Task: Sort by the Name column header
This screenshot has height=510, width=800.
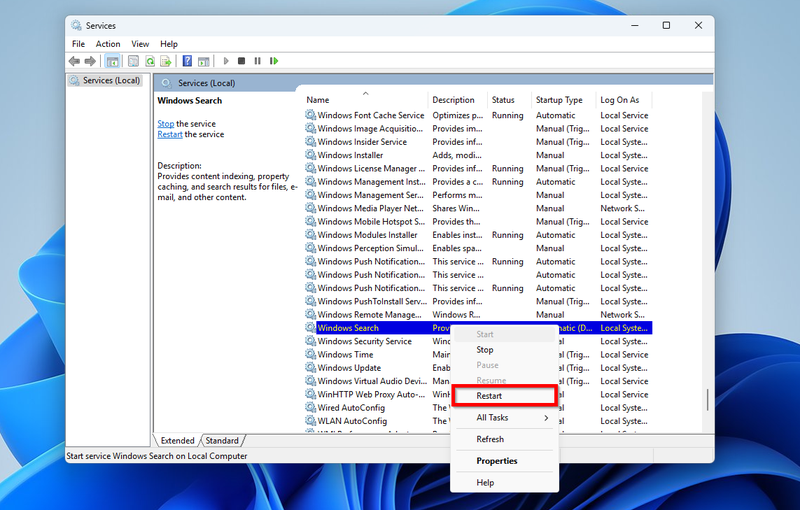Action: click(x=365, y=100)
